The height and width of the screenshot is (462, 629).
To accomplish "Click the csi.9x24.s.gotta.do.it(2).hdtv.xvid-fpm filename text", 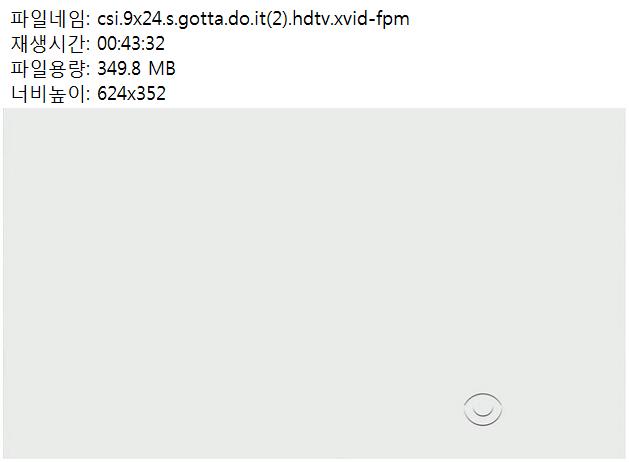I will click(x=253, y=19).
